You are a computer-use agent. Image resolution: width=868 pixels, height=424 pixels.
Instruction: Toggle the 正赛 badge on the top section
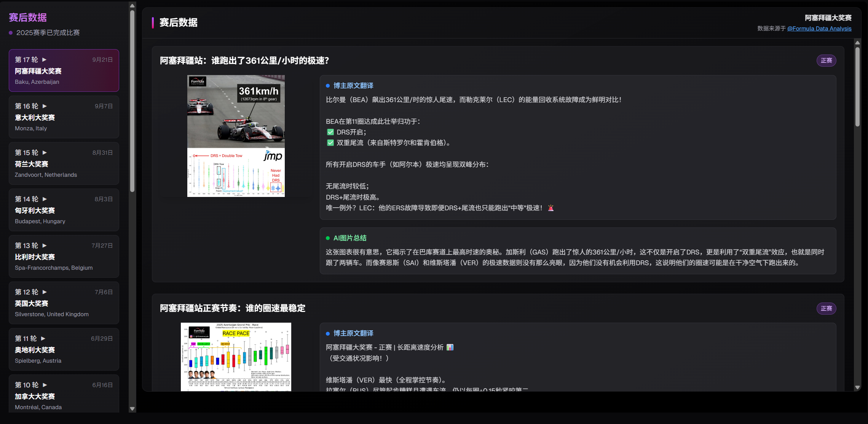click(x=826, y=60)
